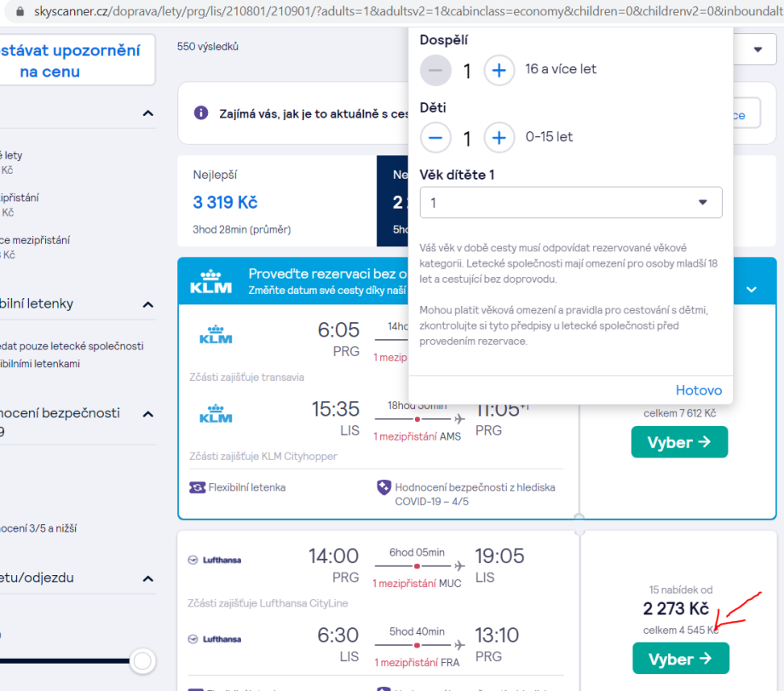Image resolution: width=784 pixels, height=691 pixels.
Task: Increase the number of adults (Dospělí)
Action: 499,70
